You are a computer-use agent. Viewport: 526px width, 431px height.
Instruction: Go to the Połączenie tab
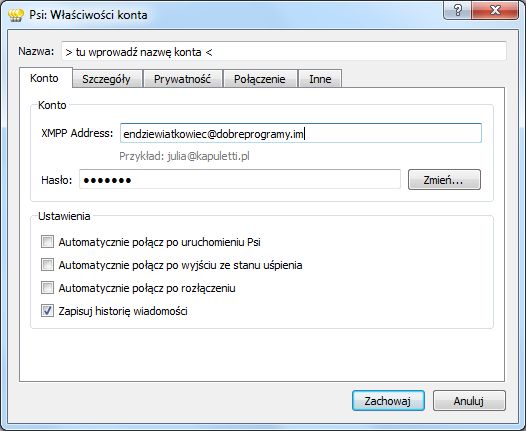click(260, 79)
